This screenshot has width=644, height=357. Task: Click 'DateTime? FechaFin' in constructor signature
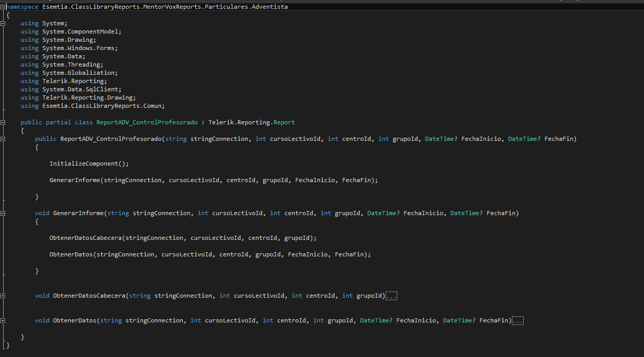[540, 139]
